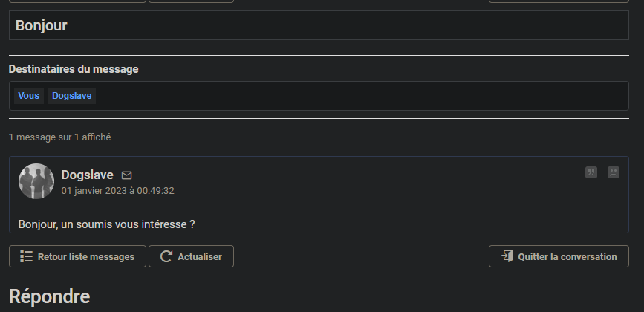Go back via Retour liste messages
This screenshot has height=312, width=644.
click(78, 256)
